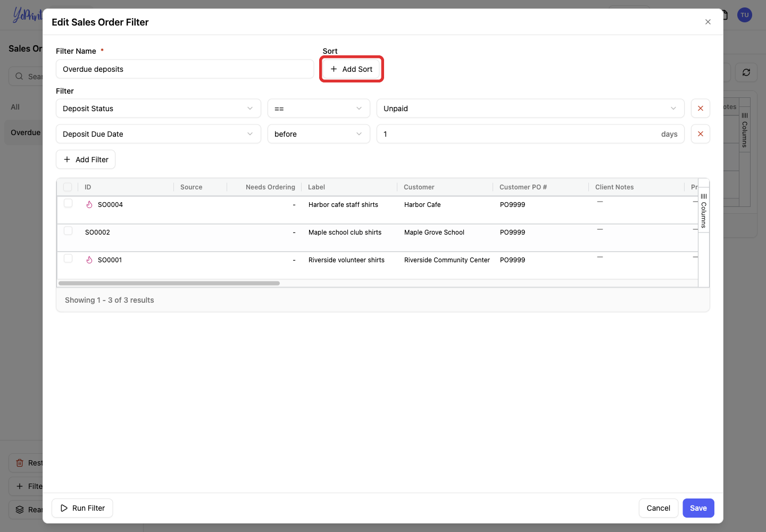Screen dimensions: 766x532
Task: Open the == operator dropdown
Action: point(319,109)
